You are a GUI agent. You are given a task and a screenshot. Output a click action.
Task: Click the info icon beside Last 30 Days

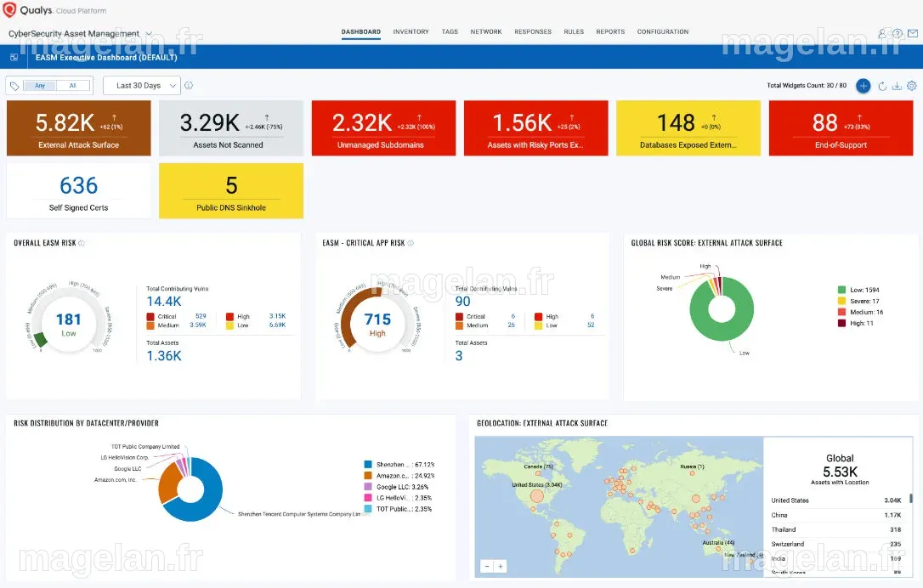click(189, 85)
